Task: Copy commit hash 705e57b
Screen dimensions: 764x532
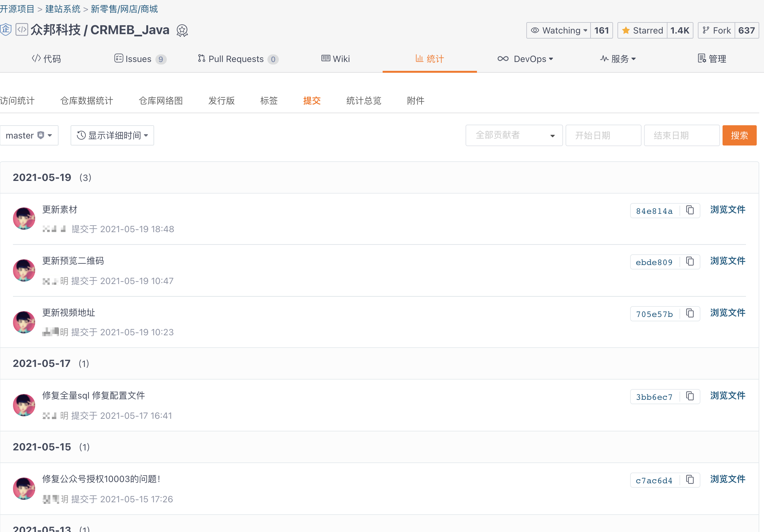Action: [x=690, y=313]
